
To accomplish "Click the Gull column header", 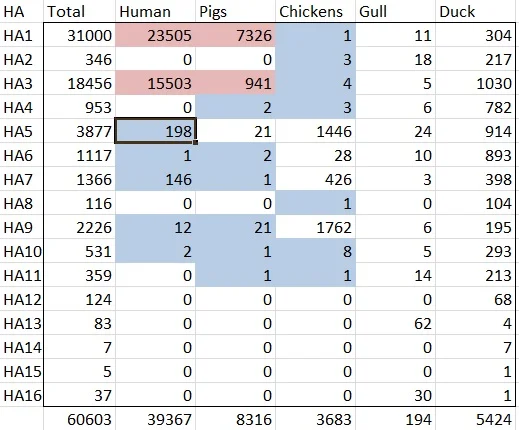I will tap(395, 11).
